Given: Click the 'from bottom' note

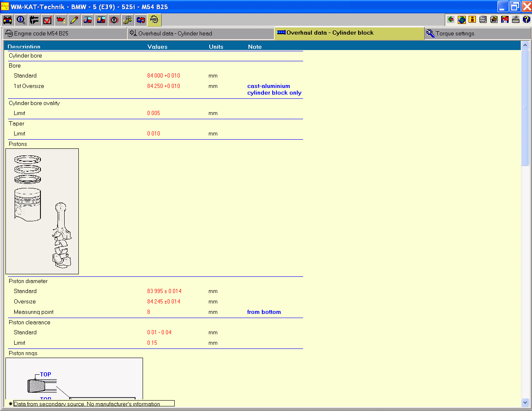Looking at the screenshot, I should tap(264, 312).
